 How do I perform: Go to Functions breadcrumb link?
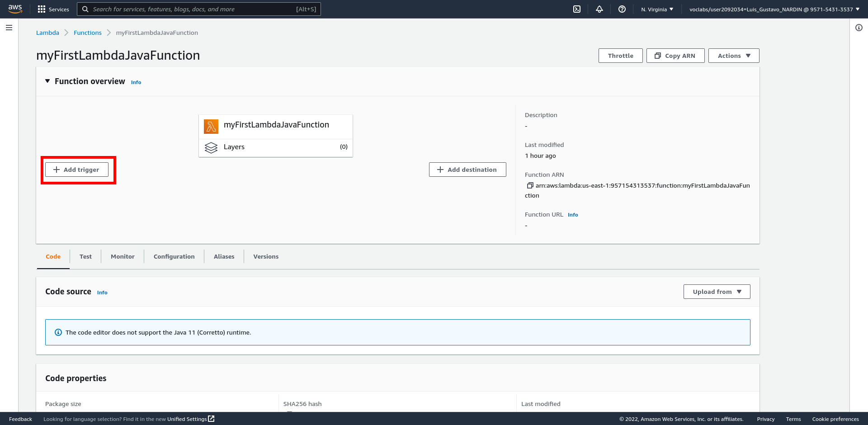[88, 33]
